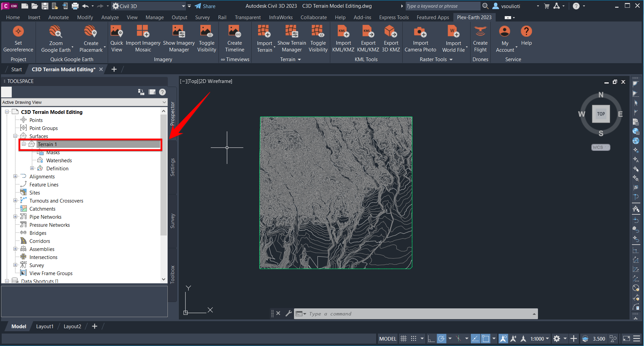The width and height of the screenshot is (644, 346).
Task: Switch to the Analyze ribbon tab
Action: click(110, 17)
